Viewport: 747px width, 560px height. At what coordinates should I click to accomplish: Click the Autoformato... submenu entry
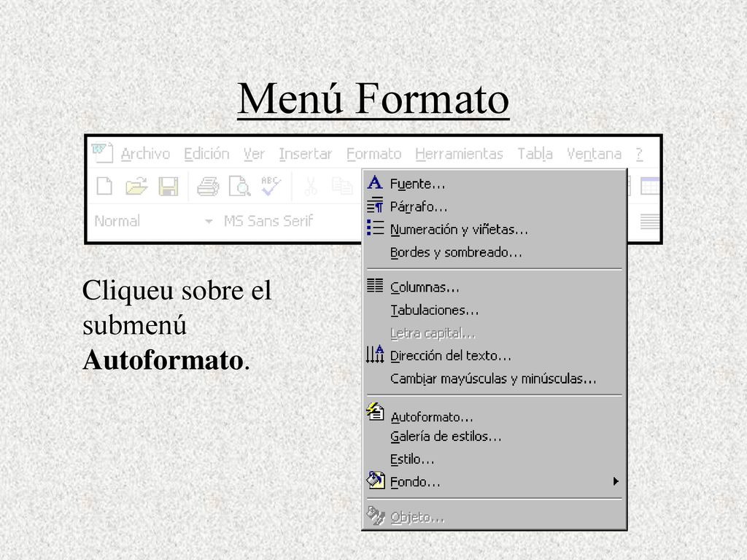pos(495,416)
